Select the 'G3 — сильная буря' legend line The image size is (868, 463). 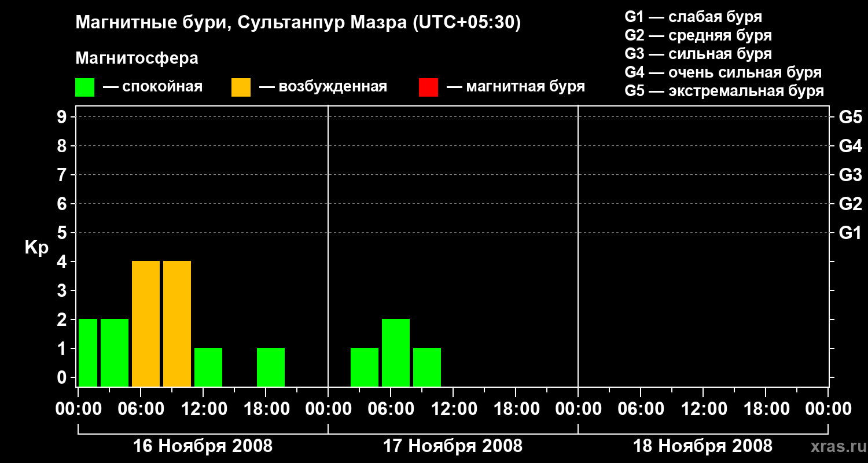pos(698,54)
